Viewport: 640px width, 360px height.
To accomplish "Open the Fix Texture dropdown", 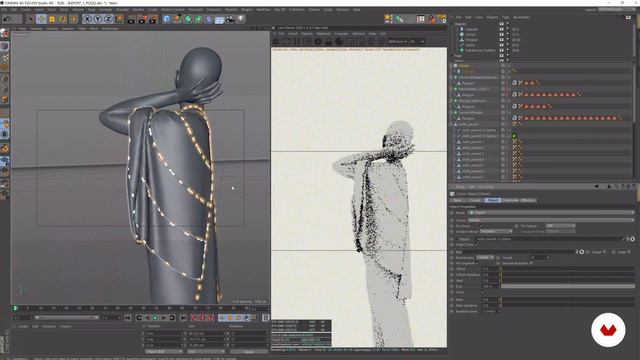I will tap(560, 226).
